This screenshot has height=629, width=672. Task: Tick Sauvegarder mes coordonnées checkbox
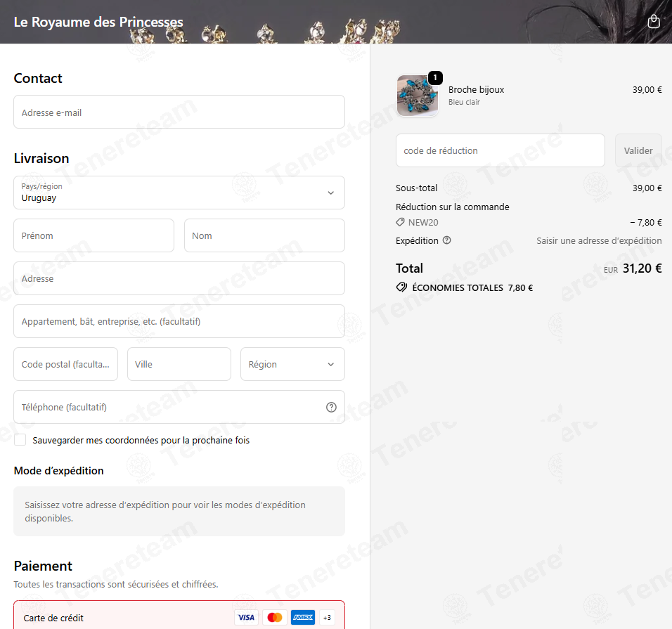click(x=20, y=440)
